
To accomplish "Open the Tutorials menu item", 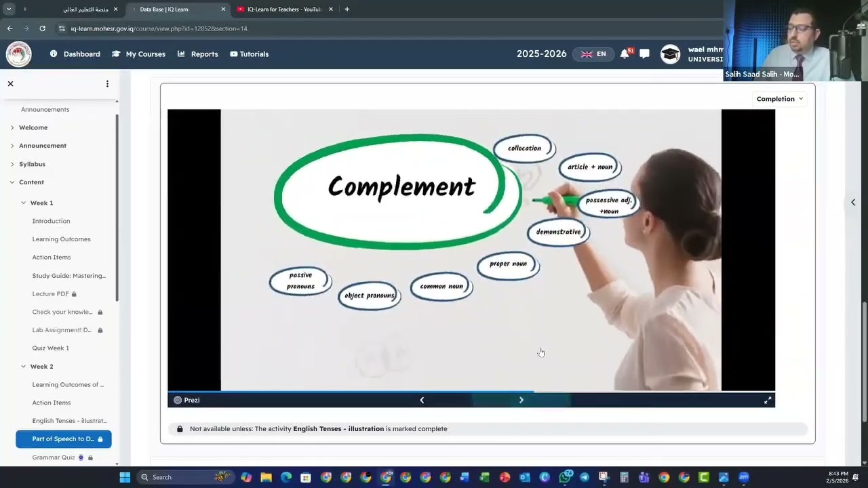I will click(x=249, y=54).
